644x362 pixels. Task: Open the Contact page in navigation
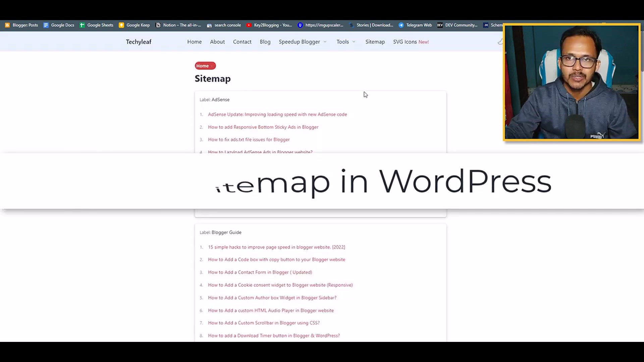point(242,42)
